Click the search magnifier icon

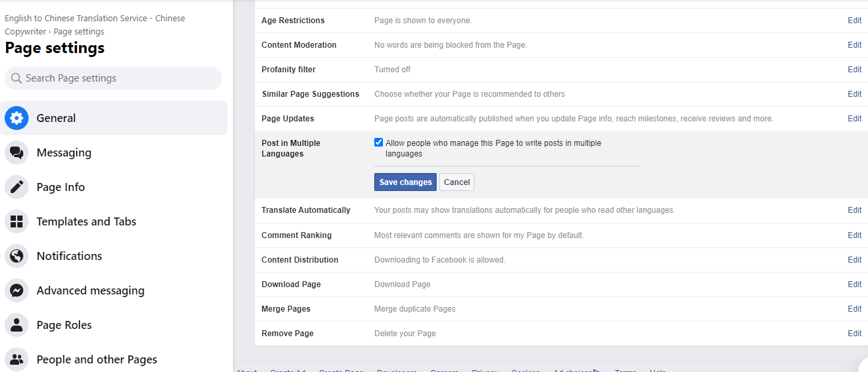click(17, 78)
